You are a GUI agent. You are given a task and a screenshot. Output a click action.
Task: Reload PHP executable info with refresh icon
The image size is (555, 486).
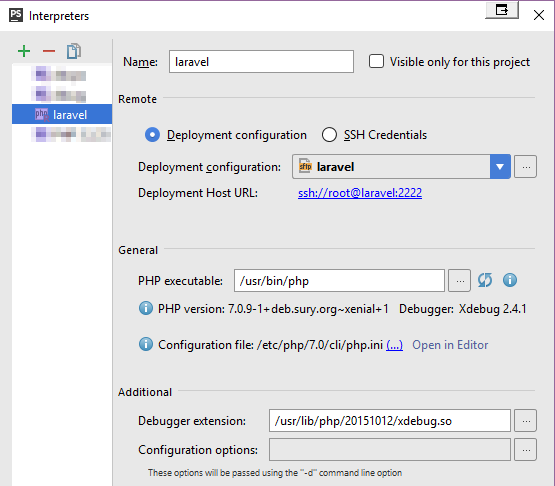(485, 280)
